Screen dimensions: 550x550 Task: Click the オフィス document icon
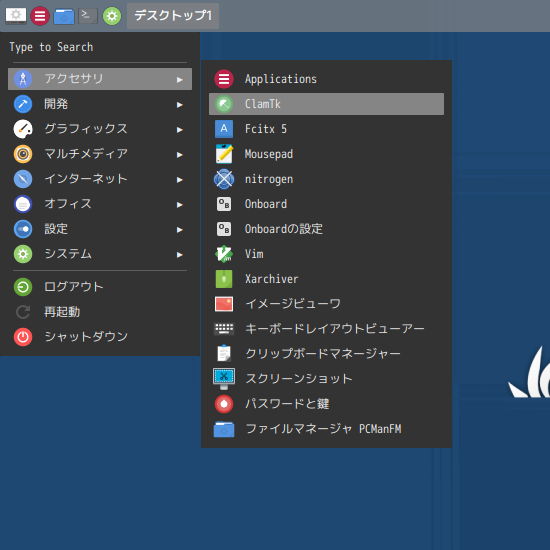coord(23,204)
